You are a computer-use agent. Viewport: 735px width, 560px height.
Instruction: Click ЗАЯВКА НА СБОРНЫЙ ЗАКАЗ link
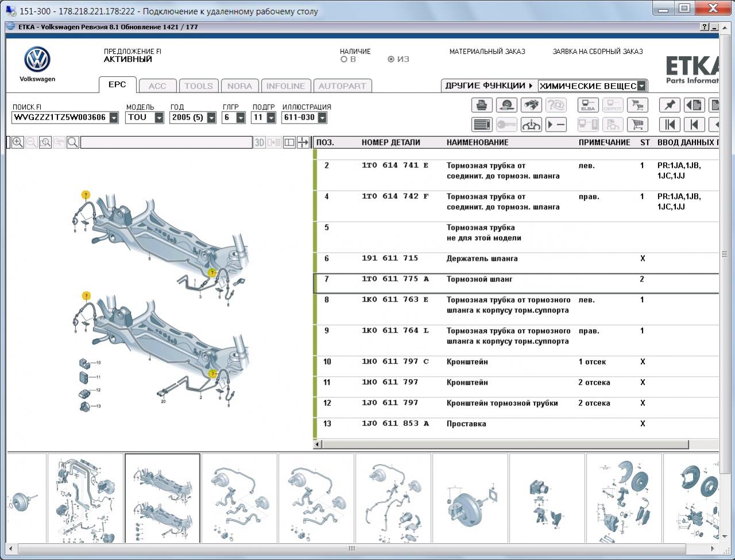pos(598,52)
